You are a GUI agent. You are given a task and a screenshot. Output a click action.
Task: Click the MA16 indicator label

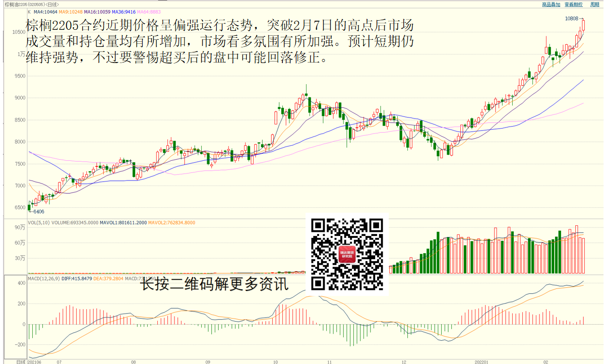(x=96, y=12)
